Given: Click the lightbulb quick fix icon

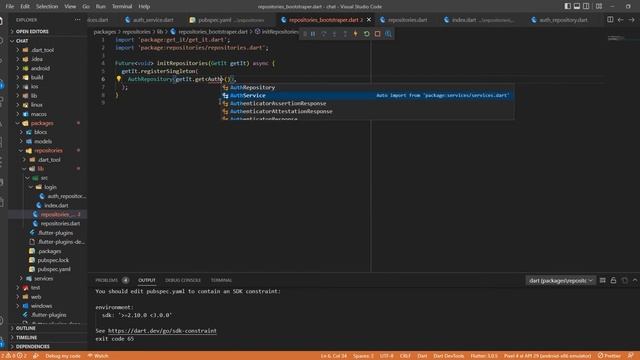Looking at the screenshot, I should click(x=119, y=79).
